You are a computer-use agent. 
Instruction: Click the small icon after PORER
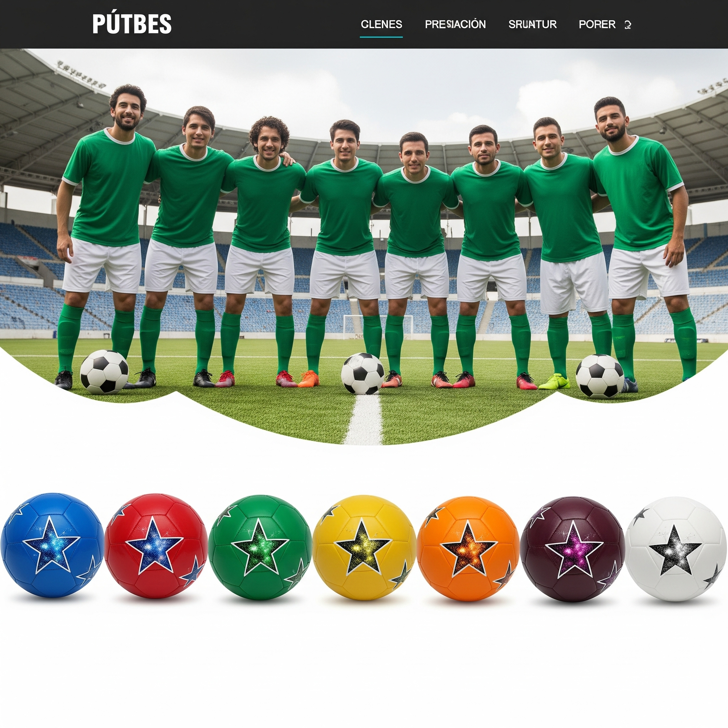pos(627,25)
